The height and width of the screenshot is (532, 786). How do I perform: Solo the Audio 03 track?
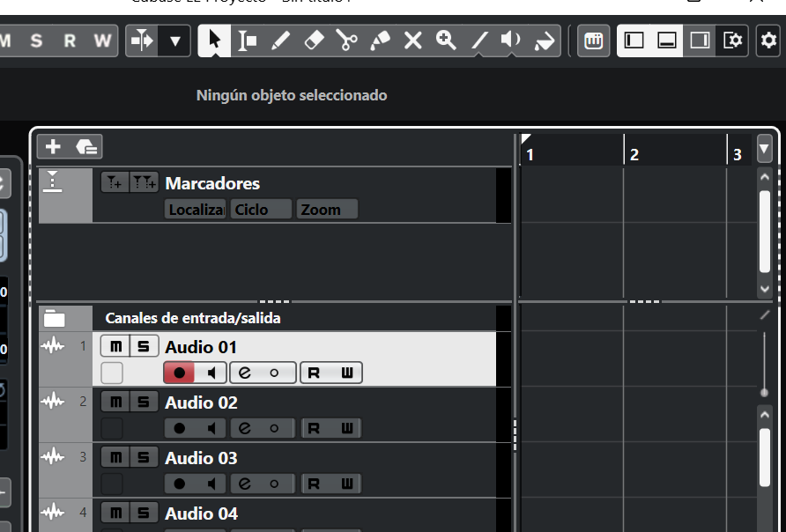pyautogui.click(x=144, y=457)
